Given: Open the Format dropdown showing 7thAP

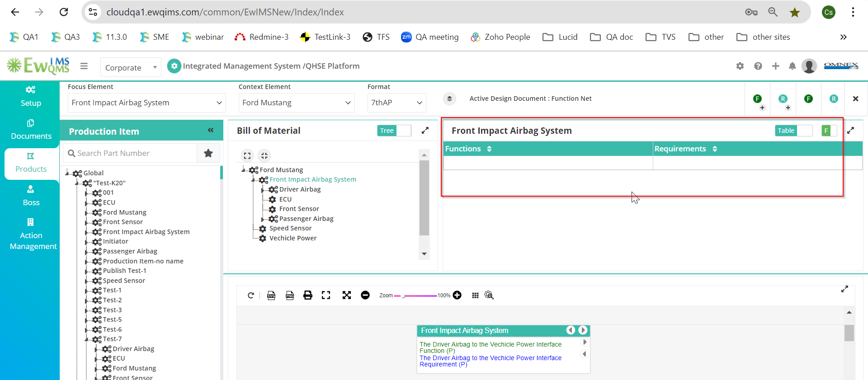Looking at the screenshot, I should point(397,103).
